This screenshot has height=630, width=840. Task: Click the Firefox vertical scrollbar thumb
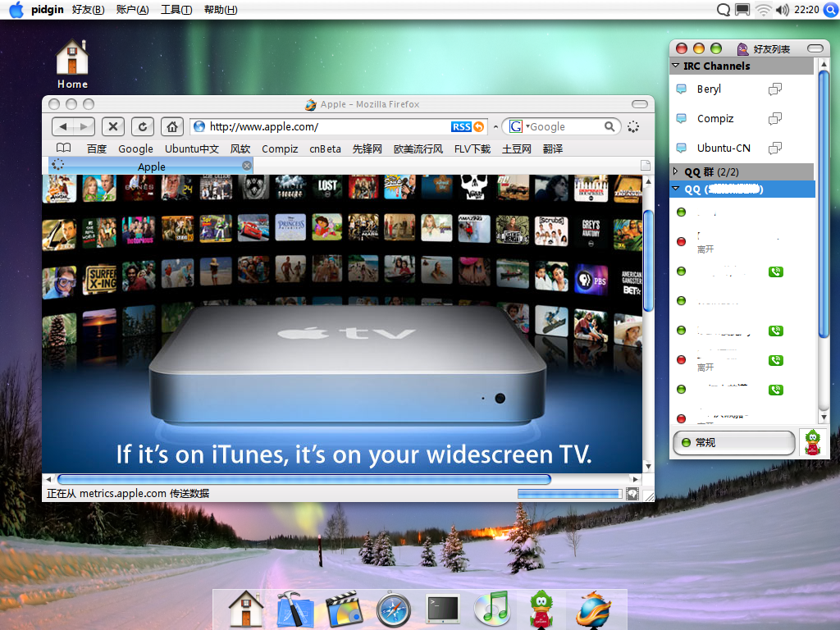pos(648,261)
